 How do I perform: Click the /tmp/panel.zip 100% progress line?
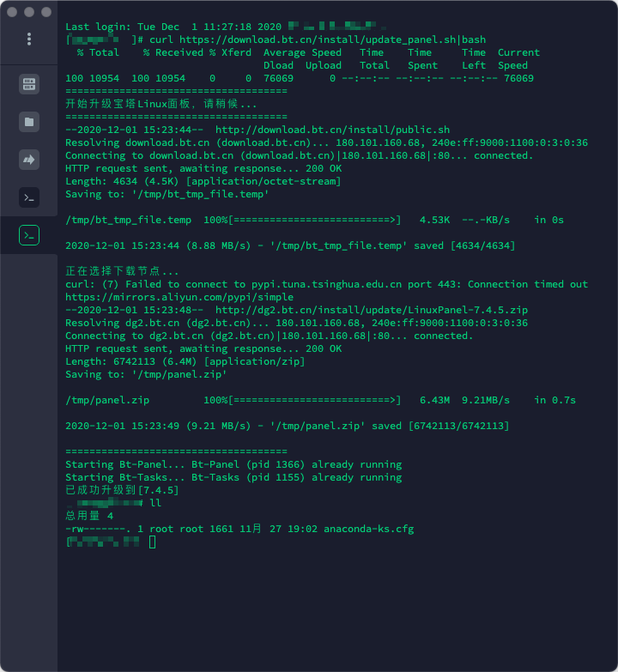point(320,400)
